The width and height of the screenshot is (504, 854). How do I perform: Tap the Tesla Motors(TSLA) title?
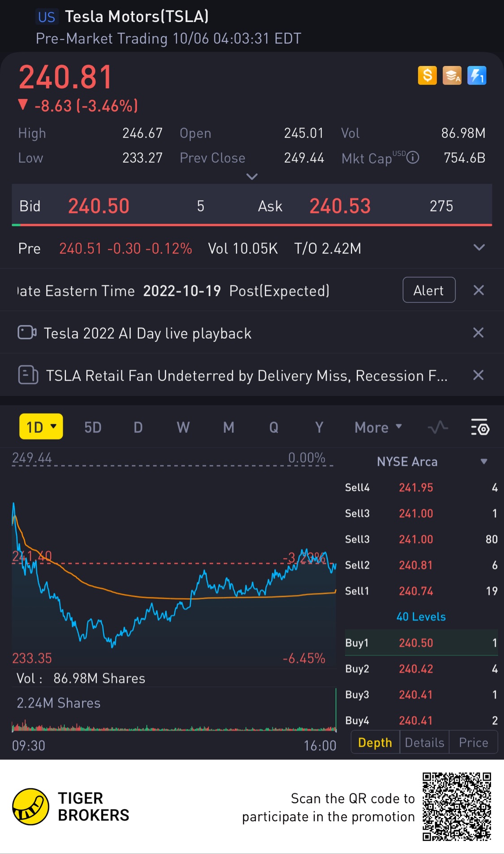tap(137, 17)
